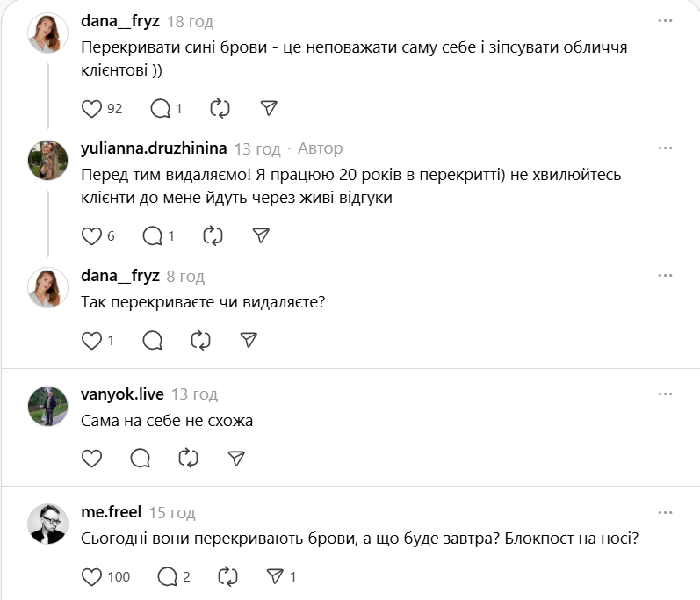The image size is (700, 600).
Task: Like dana__fryz's comment about blue brows
Action: [x=91, y=109]
